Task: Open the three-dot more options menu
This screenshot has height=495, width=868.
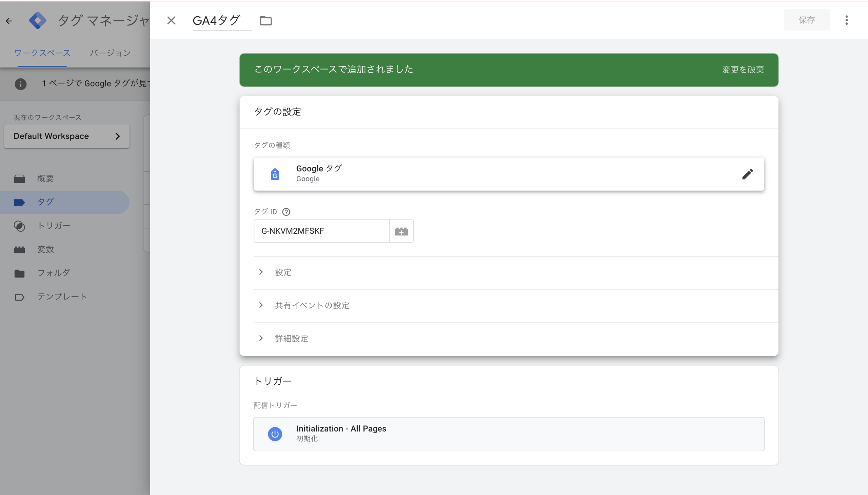Action: [846, 20]
